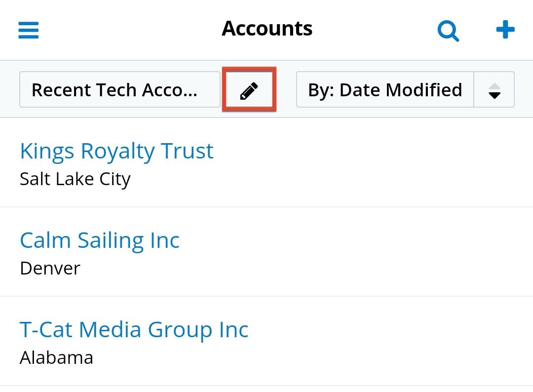533x392 pixels.
Task: Expand the By: Date Modified sort dropdown
Action: tap(385, 90)
